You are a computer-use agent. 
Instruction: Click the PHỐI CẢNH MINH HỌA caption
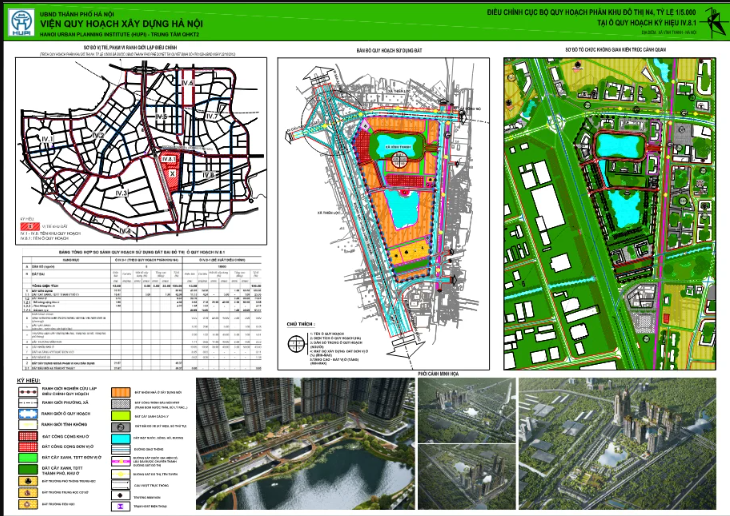[438, 374]
